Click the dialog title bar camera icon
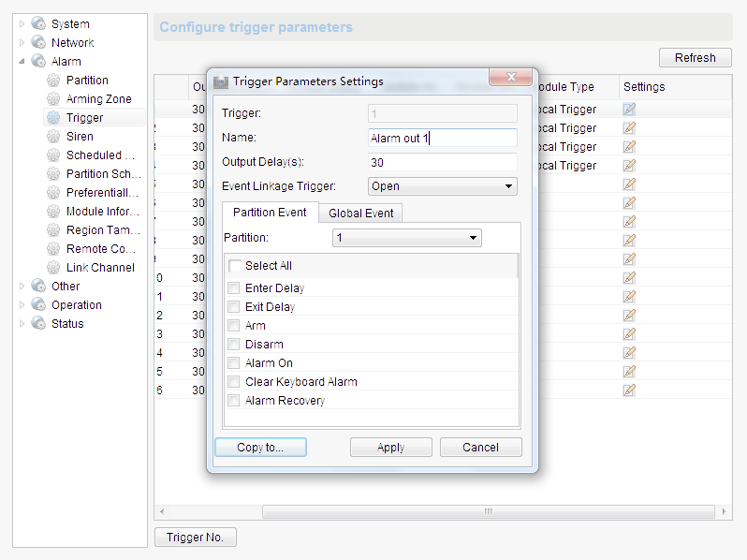Image resolution: width=747 pixels, height=560 pixels. pyautogui.click(x=221, y=82)
